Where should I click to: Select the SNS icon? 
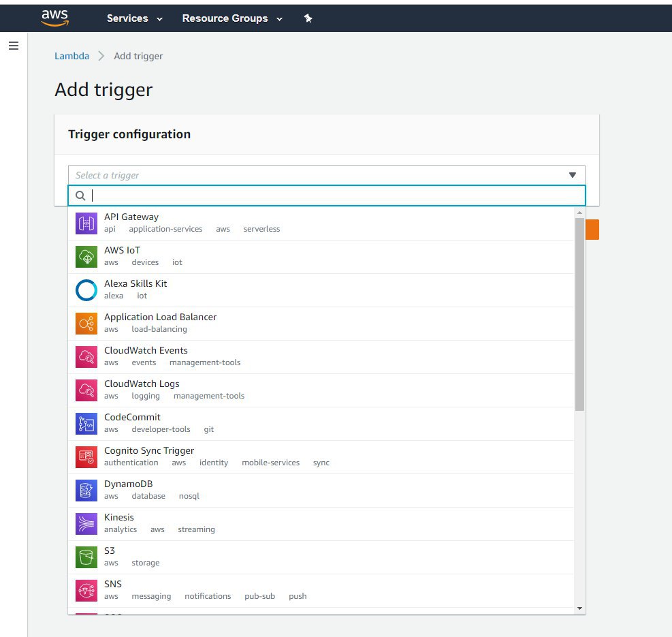(86, 591)
